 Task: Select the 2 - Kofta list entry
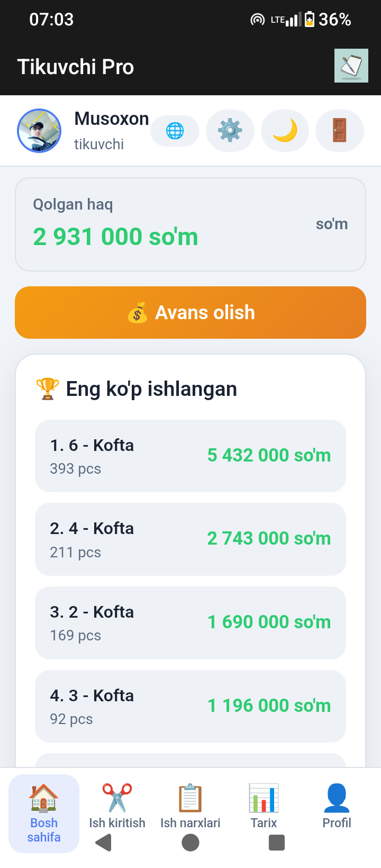[190, 622]
